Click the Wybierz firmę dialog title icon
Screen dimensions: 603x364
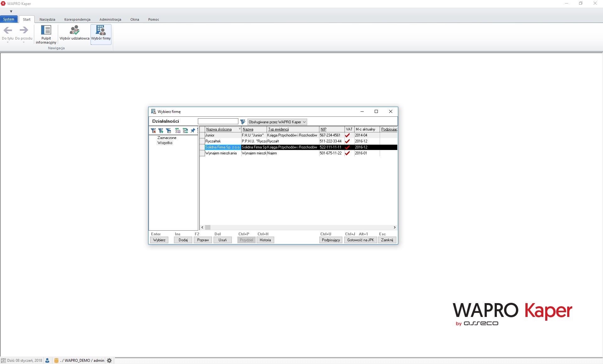pyautogui.click(x=154, y=111)
